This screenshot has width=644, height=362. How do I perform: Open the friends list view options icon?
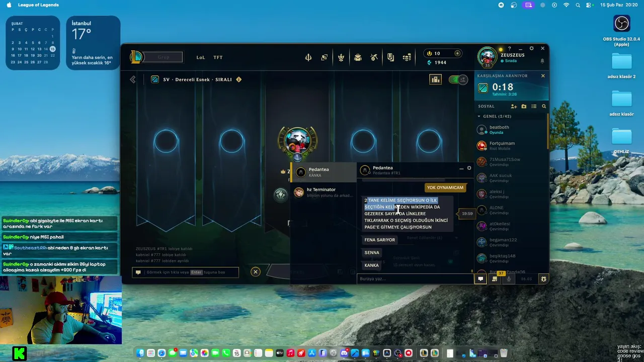click(x=534, y=107)
